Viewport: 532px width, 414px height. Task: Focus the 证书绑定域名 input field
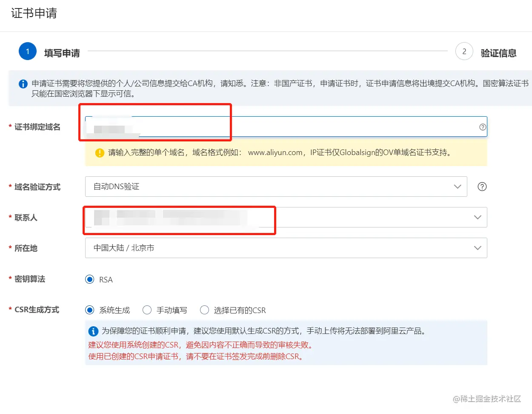286,127
